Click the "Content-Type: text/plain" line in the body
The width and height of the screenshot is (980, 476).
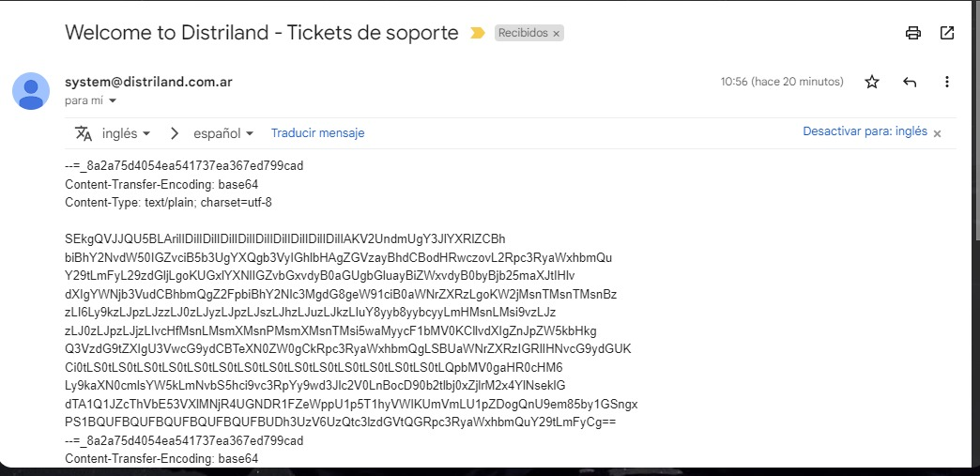pyautogui.click(x=168, y=202)
